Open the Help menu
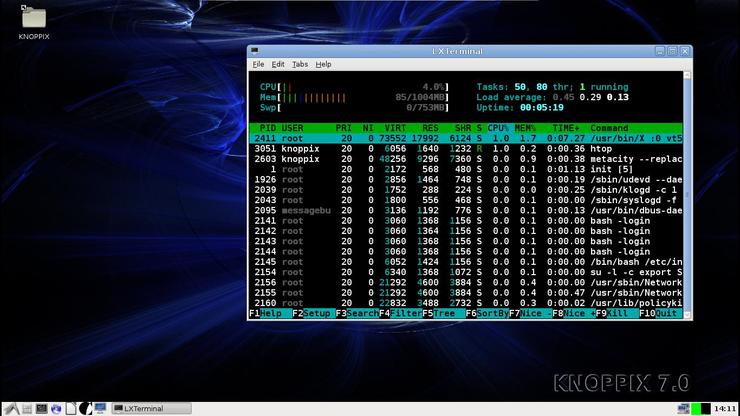740x416 pixels. (x=323, y=64)
